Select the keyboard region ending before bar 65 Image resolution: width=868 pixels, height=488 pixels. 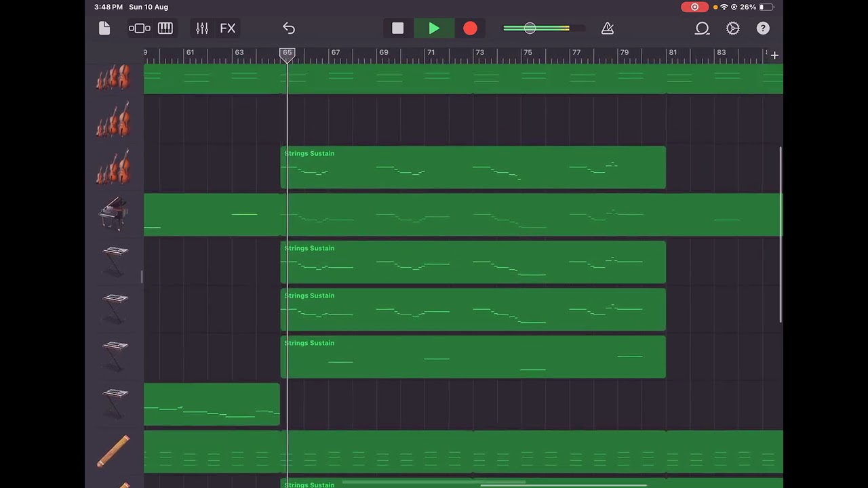(212, 405)
